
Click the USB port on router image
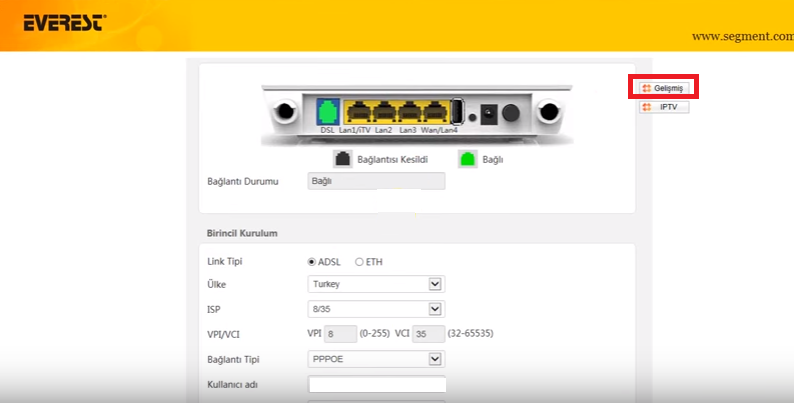(457, 111)
